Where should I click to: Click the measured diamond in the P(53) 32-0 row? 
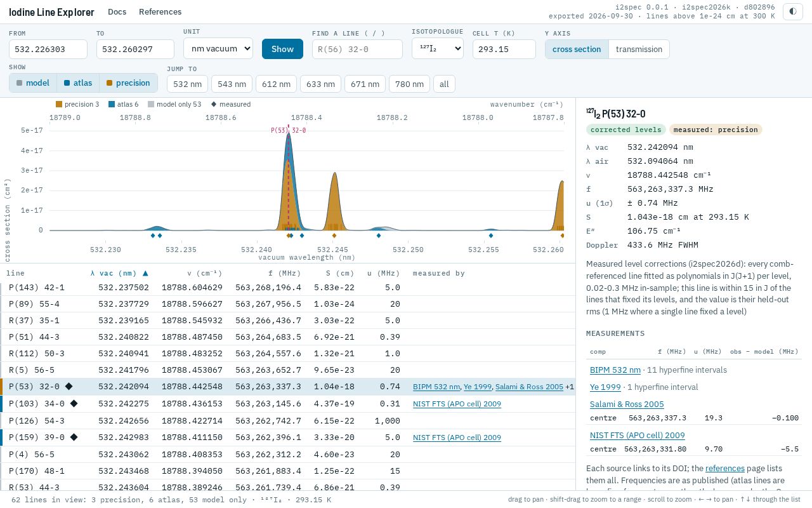[x=69, y=386]
